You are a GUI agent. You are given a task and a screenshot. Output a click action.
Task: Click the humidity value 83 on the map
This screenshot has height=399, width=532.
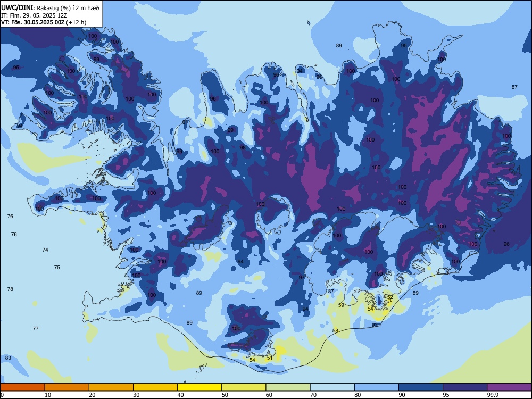(x=8, y=358)
